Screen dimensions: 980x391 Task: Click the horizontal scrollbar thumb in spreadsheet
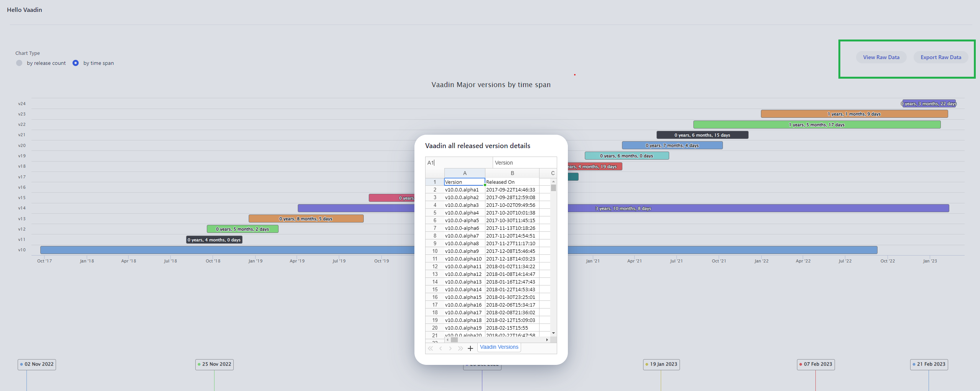click(x=454, y=340)
